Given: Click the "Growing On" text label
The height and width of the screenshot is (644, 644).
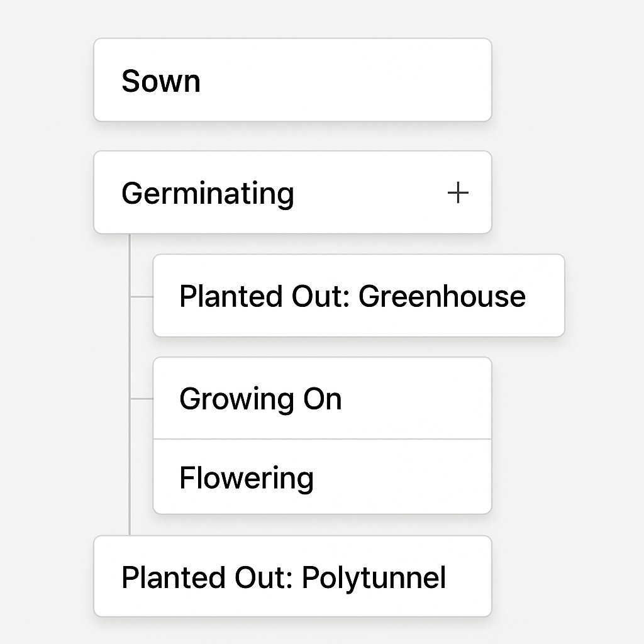Looking at the screenshot, I should (x=260, y=399).
